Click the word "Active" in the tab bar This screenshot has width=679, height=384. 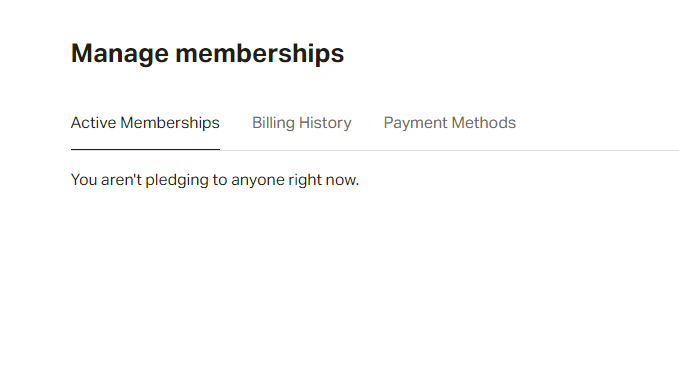coord(94,123)
